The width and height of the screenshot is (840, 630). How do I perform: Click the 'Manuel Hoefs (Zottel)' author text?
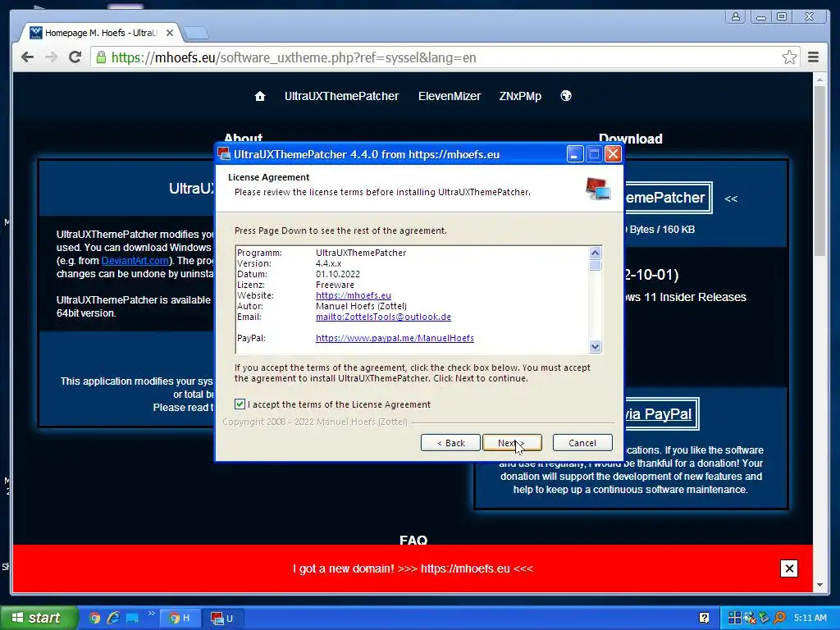point(361,306)
